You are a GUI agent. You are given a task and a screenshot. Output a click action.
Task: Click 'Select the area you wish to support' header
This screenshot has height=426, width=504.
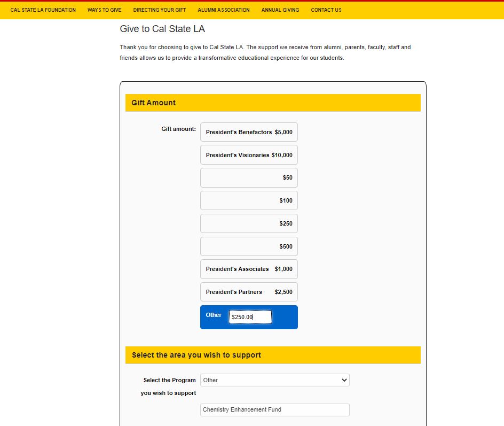pos(273,355)
